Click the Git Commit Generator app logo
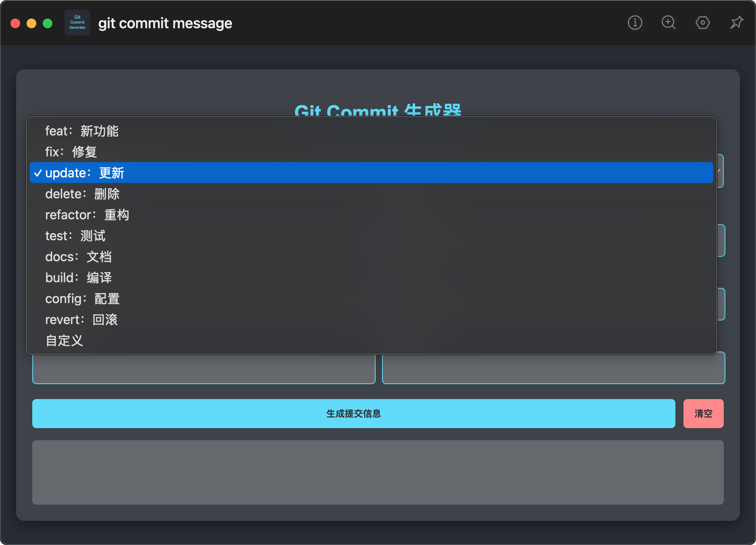This screenshot has height=545, width=756. tap(77, 23)
